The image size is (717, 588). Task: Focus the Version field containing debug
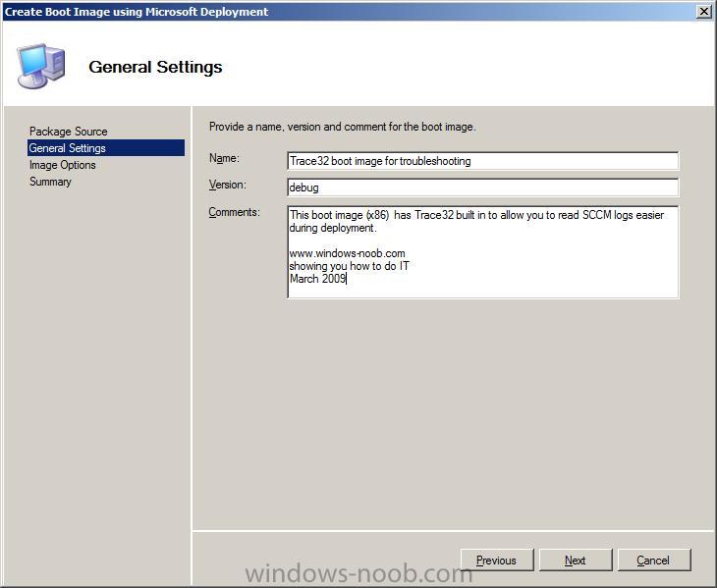(483, 187)
